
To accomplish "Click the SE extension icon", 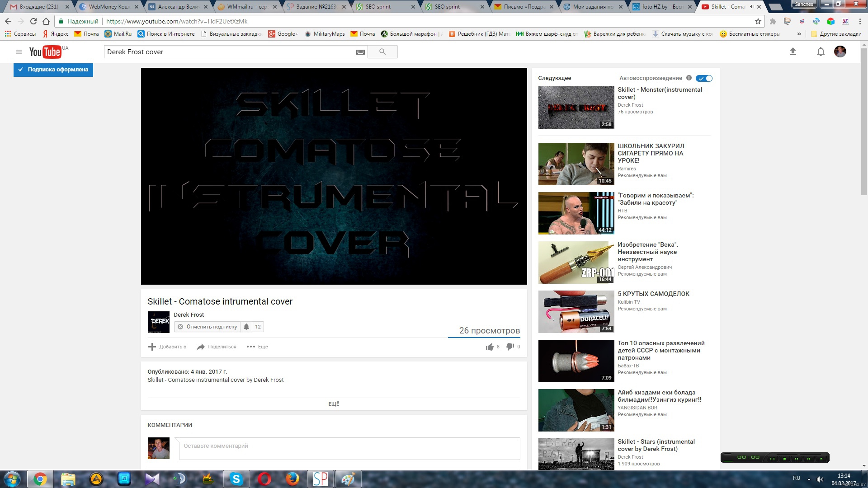I will pyautogui.click(x=845, y=21).
